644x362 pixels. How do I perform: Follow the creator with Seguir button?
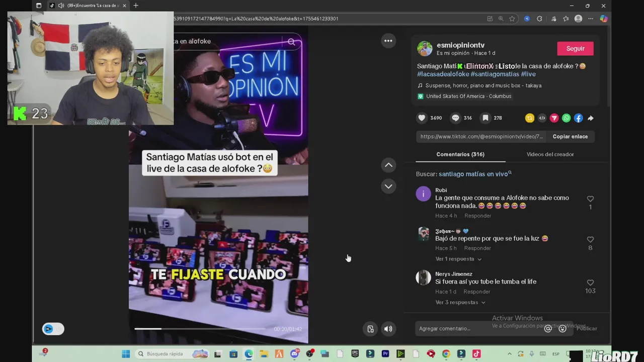point(575,49)
